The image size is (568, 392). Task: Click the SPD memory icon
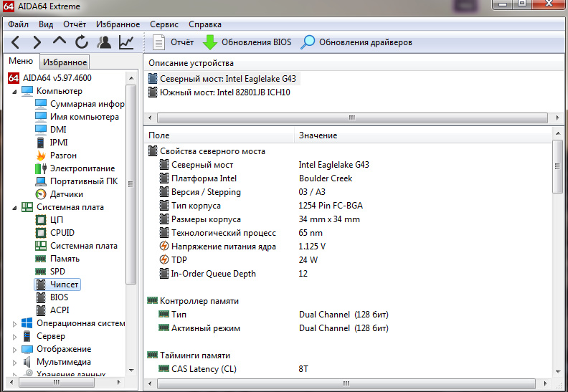coord(41,272)
